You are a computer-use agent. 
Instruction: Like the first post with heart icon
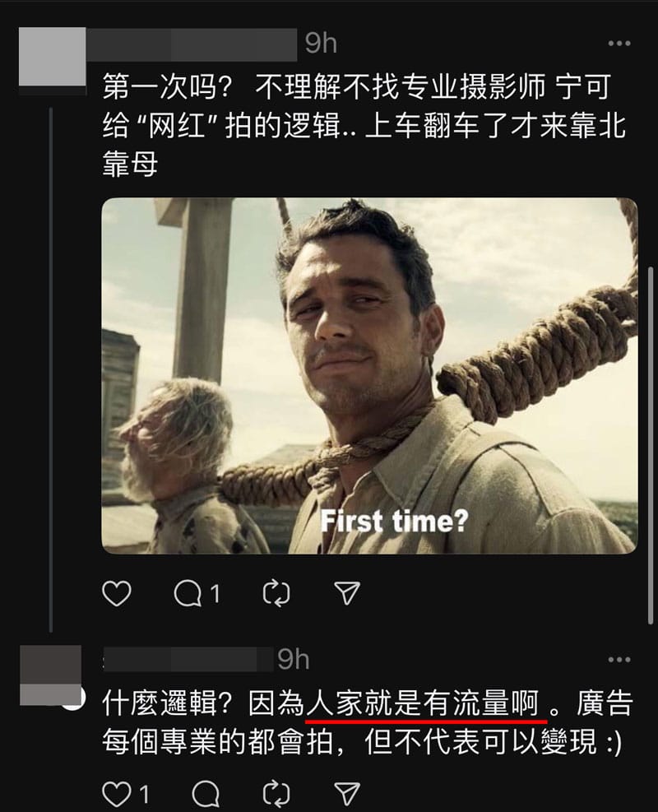[x=117, y=593]
